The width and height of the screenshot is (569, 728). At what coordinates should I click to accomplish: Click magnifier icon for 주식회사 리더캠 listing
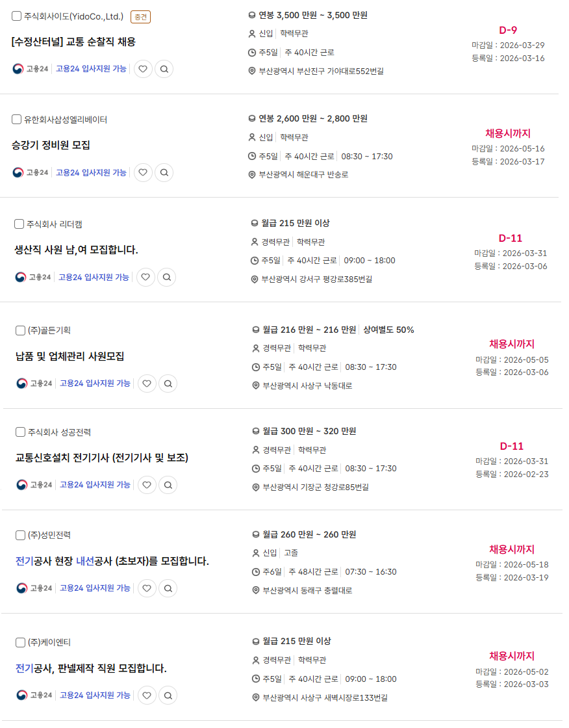tap(167, 278)
